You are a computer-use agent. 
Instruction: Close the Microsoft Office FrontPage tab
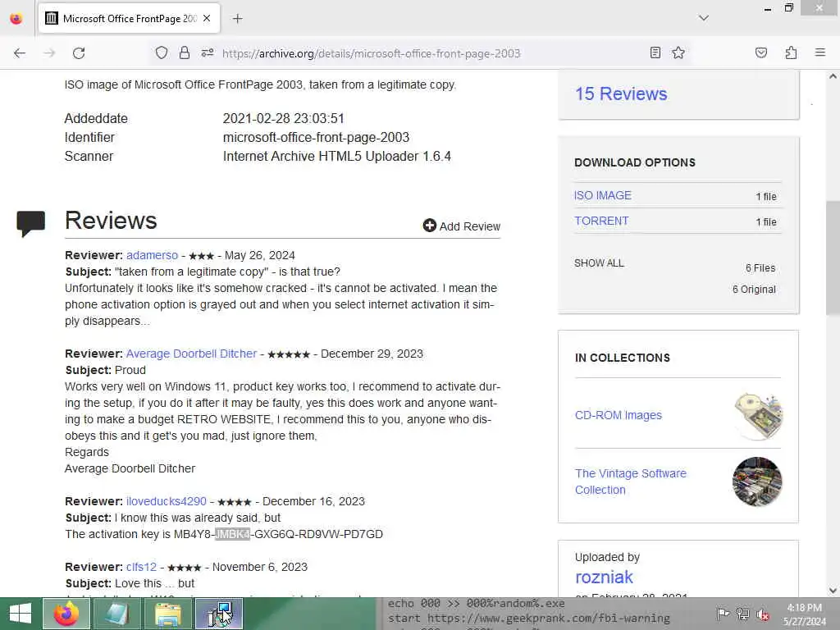[x=207, y=18]
